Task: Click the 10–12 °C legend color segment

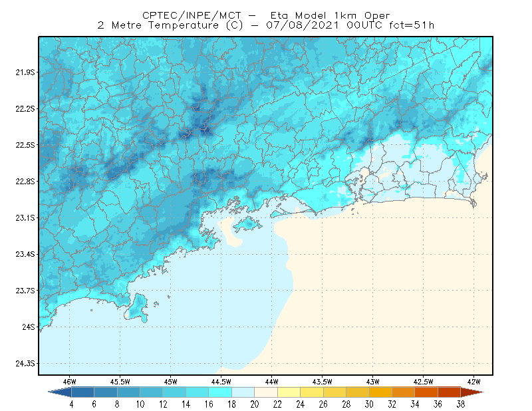Action: [152, 392]
